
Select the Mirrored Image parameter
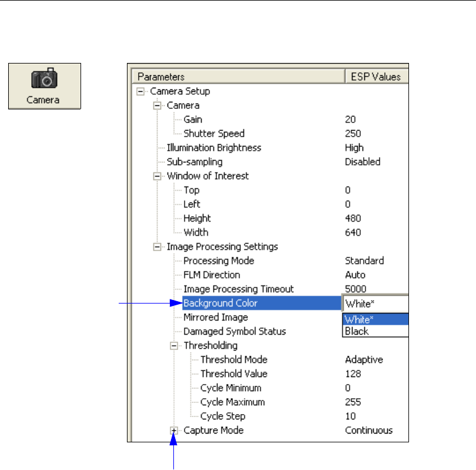pyautogui.click(x=216, y=317)
